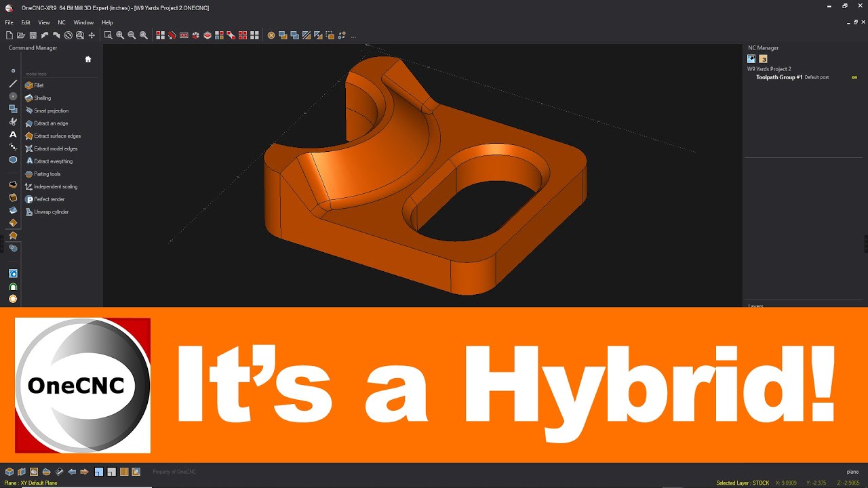
Task: Click 'Selected Layer : STOCK' status text
Action: click(743, 483)
